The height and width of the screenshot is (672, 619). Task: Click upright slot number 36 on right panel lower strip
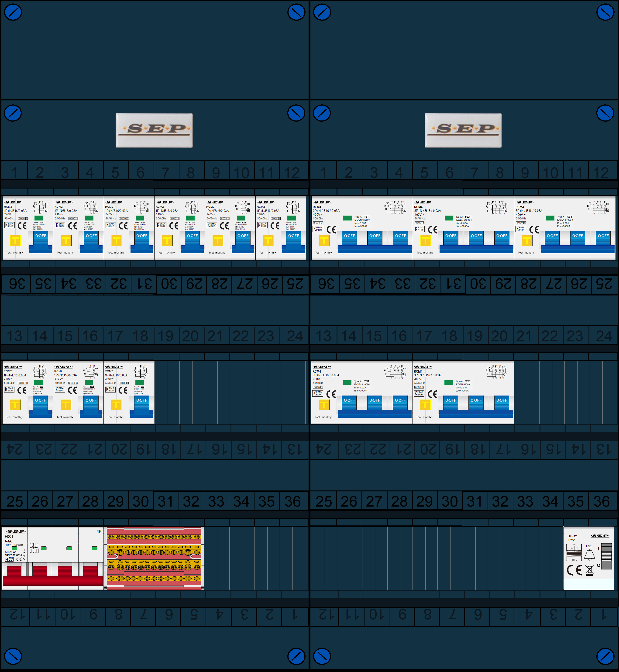602,501
